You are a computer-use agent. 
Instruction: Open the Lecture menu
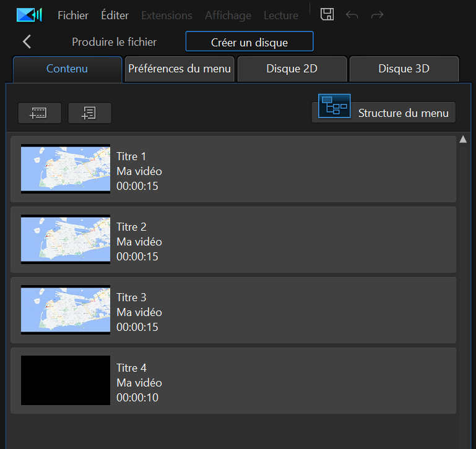click(281, 15)
